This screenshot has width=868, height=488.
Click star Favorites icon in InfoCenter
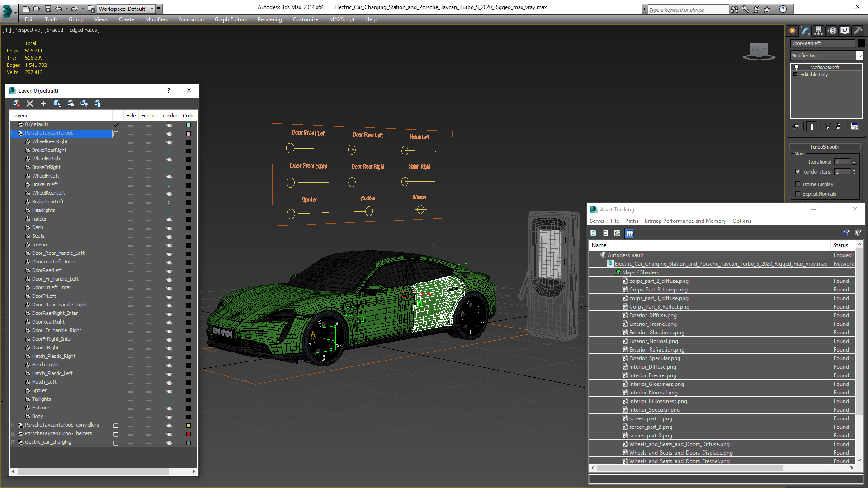coord(767,9)
